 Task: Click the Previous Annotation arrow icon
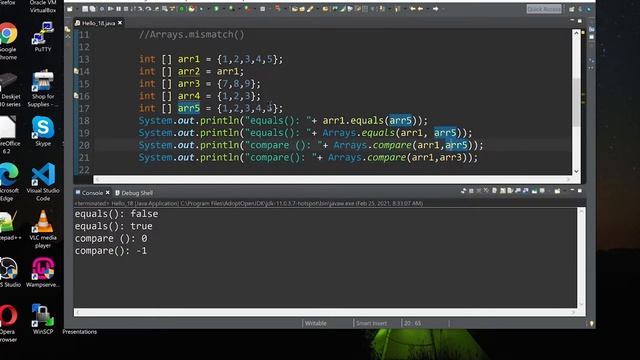pyautogui.click(x=397, y=9)
